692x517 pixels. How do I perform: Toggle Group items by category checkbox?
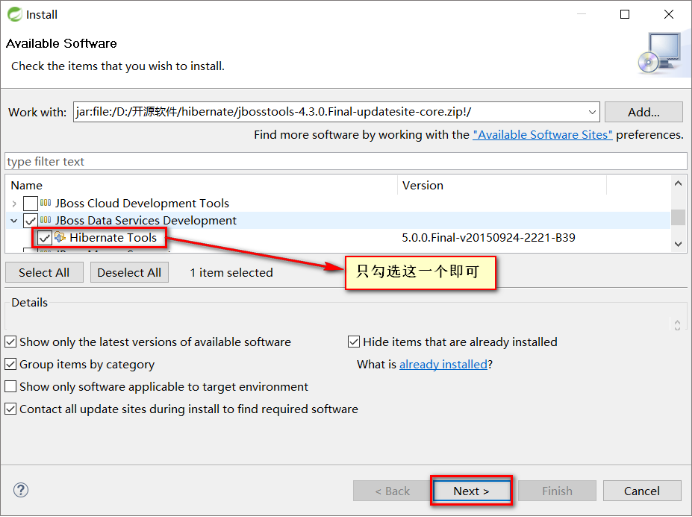(11, 364)
